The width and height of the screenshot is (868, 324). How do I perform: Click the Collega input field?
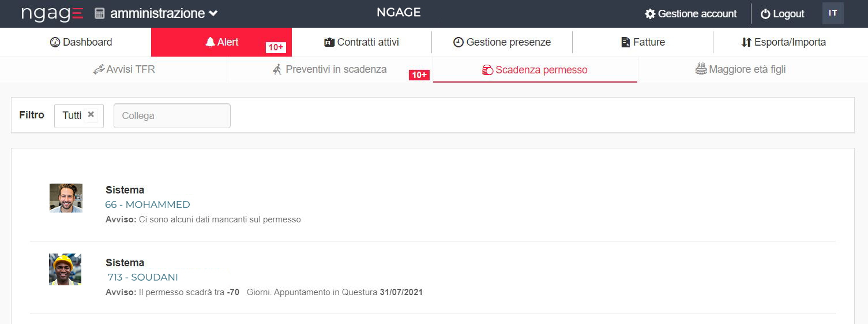tap(172, 116)
